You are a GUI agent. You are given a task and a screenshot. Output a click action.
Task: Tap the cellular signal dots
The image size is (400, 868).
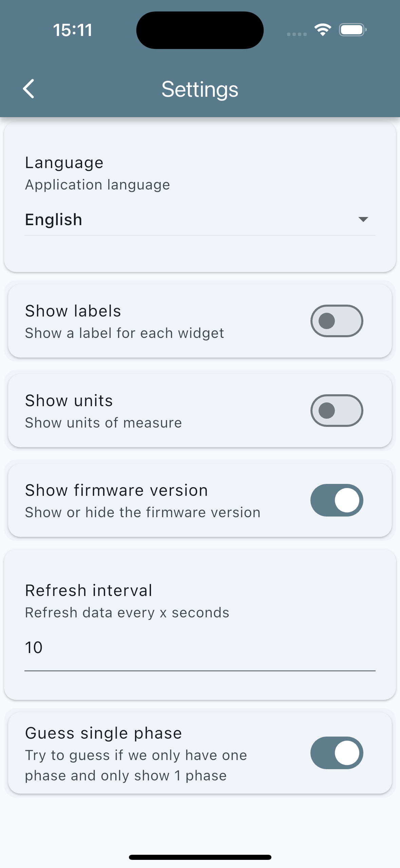point(297,34)
